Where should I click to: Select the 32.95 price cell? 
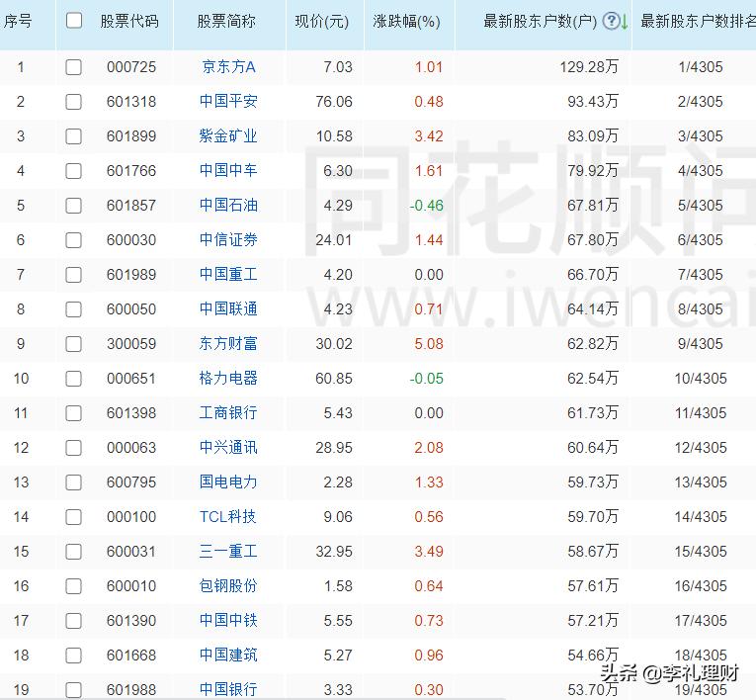pyautogui.click(x=334, y=552)
